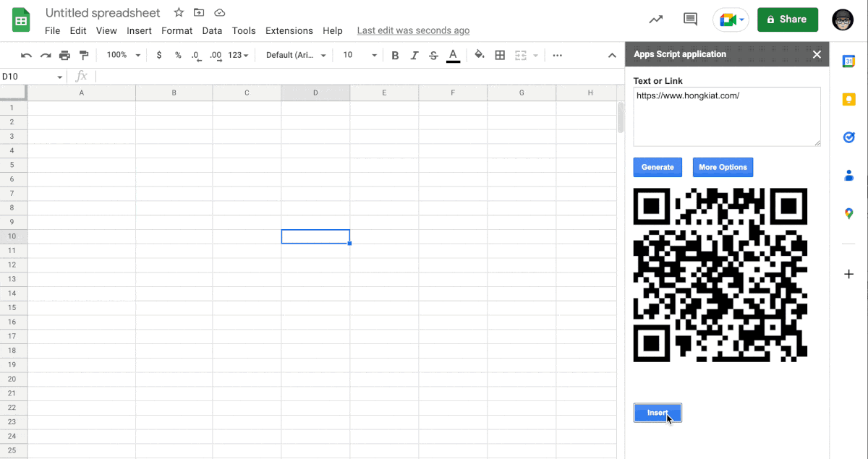
Task: Open the Google Sheets home logo
Action: [21, 20]
